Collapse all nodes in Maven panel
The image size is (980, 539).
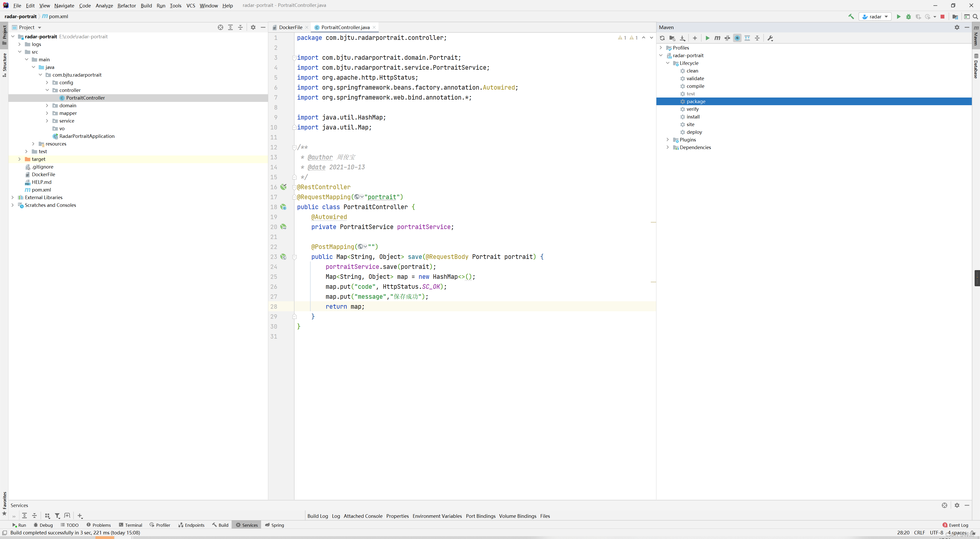click(x=757, y=38)
